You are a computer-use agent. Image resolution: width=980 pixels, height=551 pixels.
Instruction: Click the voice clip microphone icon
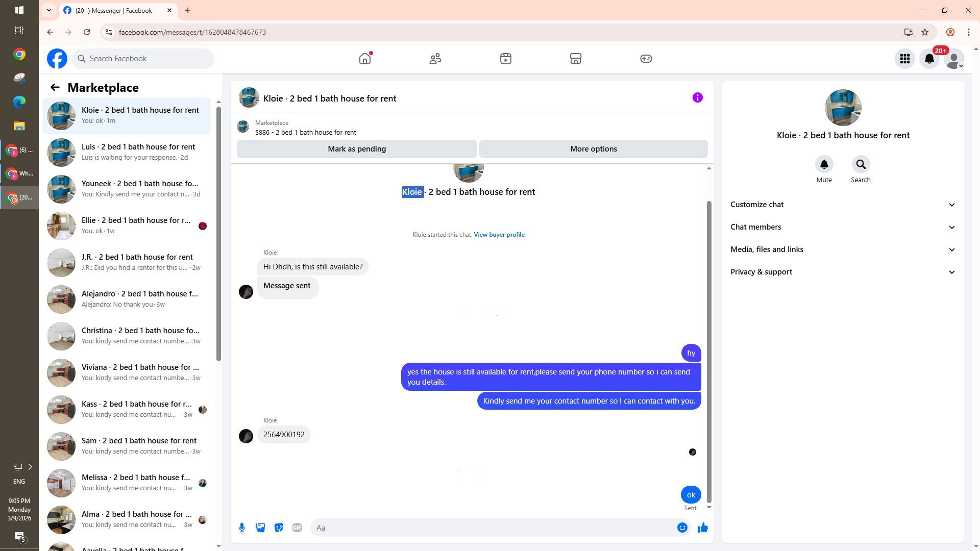tap(242, 528)
